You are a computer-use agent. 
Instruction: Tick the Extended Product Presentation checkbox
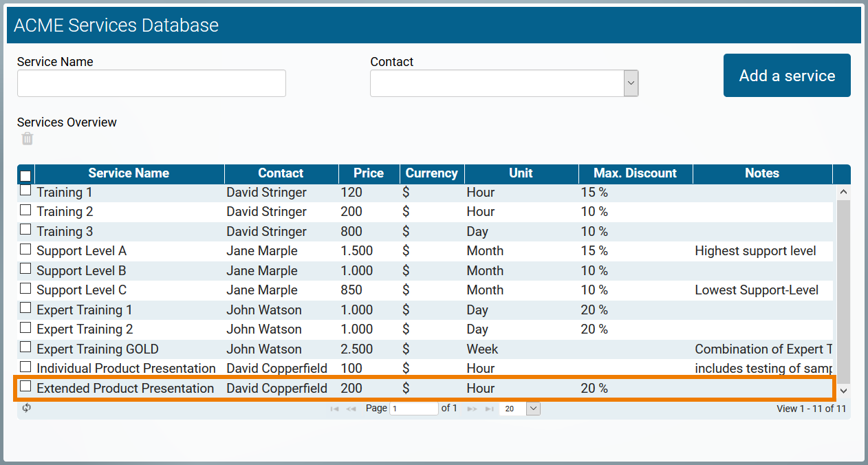point(25,387)
